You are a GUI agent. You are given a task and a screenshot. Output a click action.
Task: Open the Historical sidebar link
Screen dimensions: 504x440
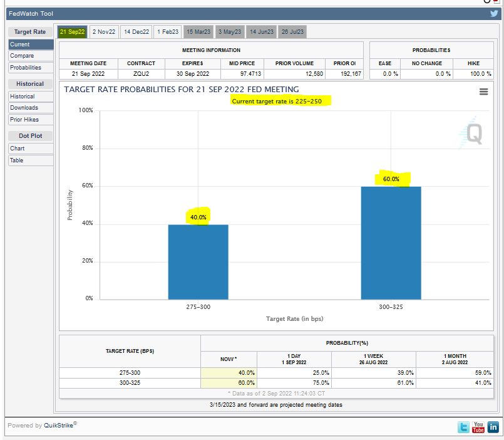pos(31,97)
